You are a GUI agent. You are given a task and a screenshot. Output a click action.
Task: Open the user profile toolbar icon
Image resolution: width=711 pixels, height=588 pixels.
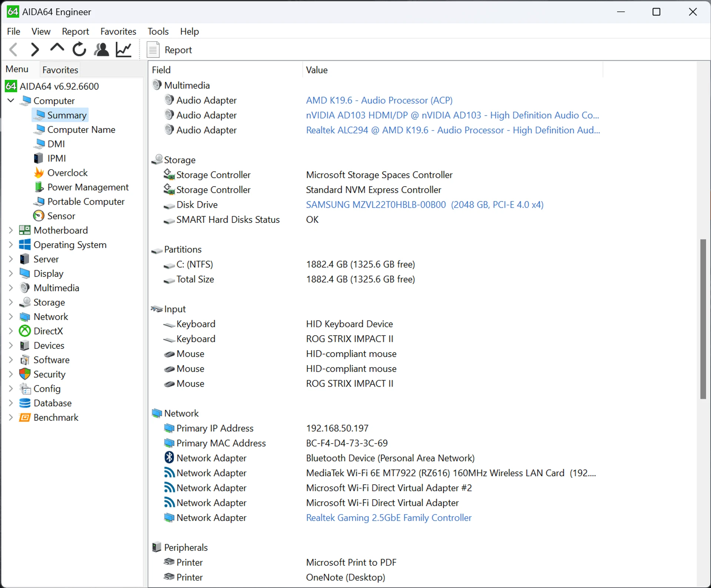point(101,50)
